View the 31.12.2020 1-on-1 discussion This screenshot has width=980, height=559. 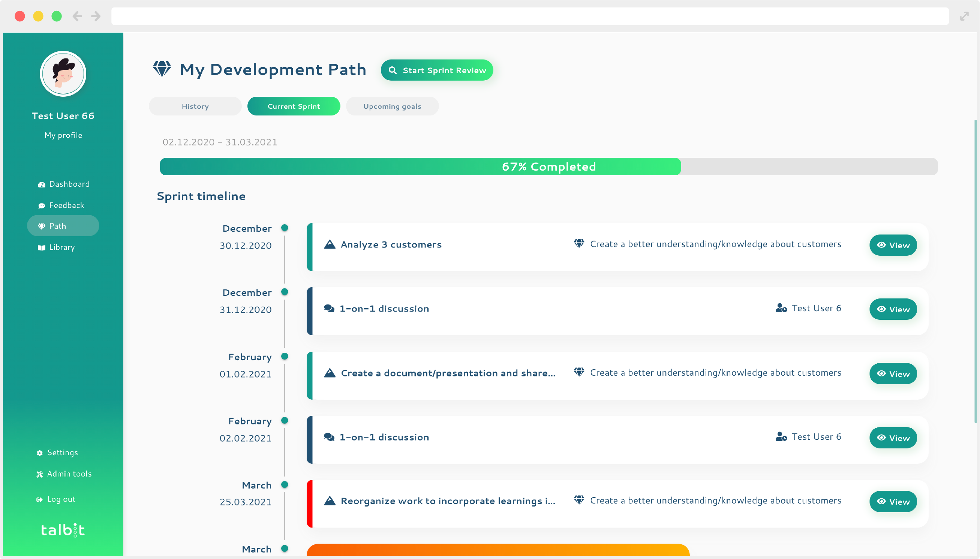pos(893,309)
